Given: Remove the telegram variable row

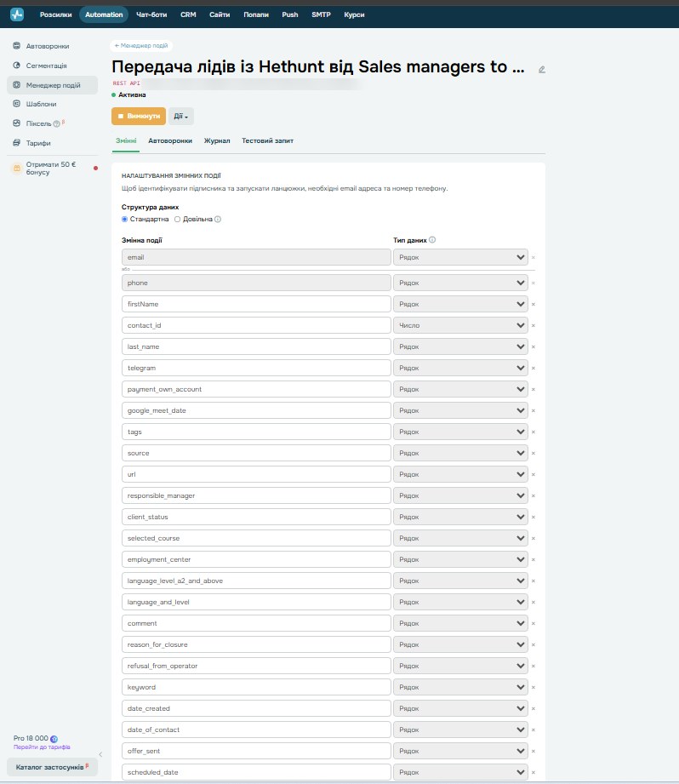Looking at the screenshot, I should [x=533, y=368].
